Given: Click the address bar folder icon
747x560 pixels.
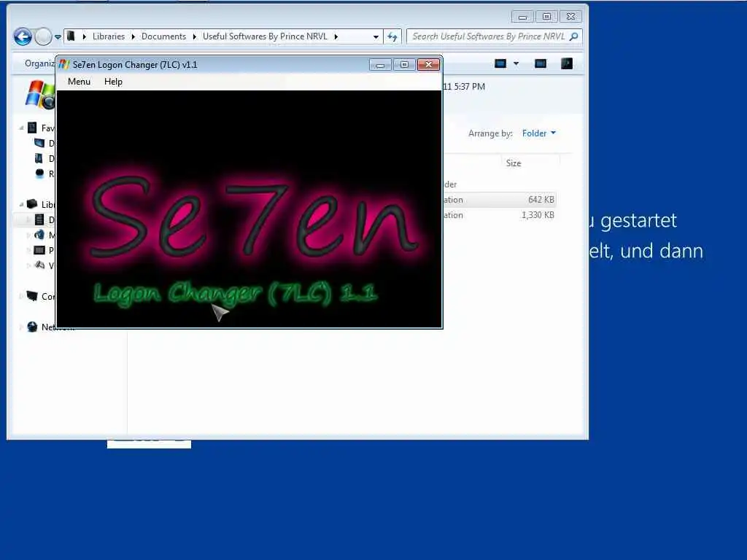Looking at the screenshot, I should tap(71, 36).
